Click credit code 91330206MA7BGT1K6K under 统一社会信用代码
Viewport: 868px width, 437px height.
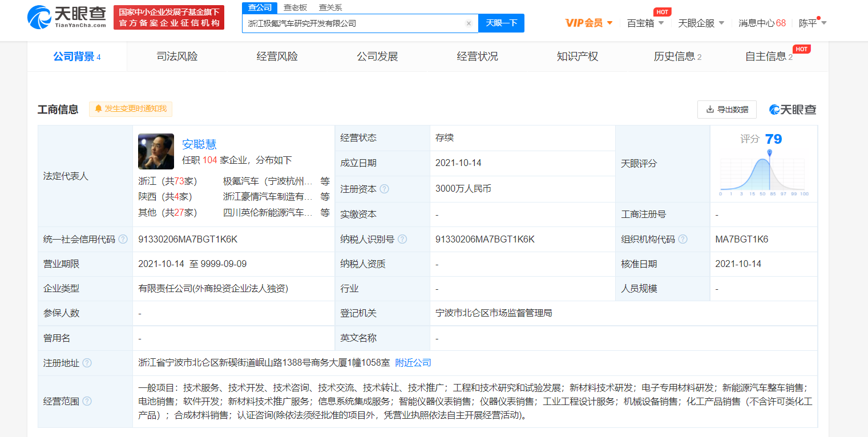click(x=188, y=240)
